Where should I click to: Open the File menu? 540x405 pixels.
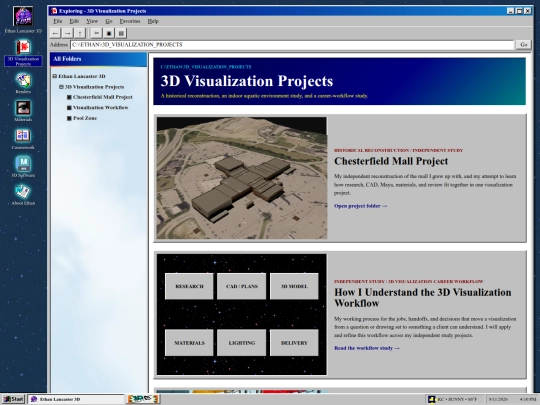coord(58,21)
